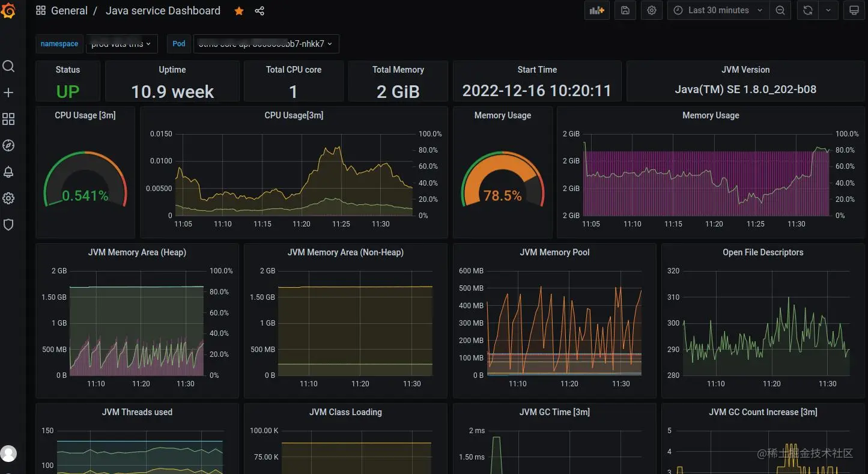Open the namespace variable dropdown
Image resolution: width=868 pixels, height=474 pixels.
click(122, 44)
